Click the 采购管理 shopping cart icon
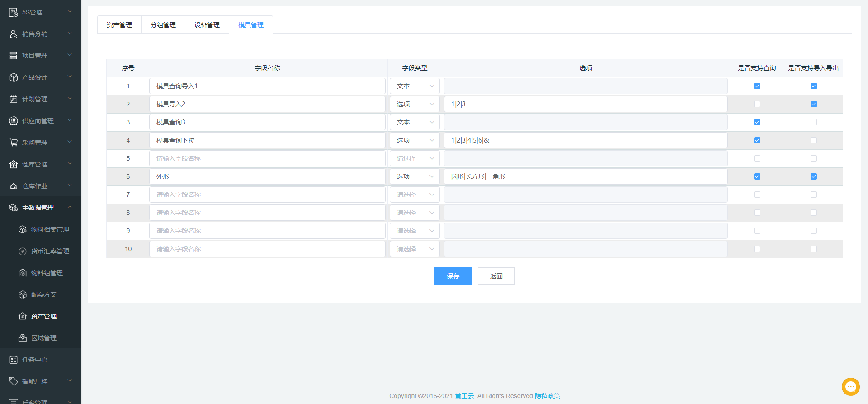 coord(14,143)
